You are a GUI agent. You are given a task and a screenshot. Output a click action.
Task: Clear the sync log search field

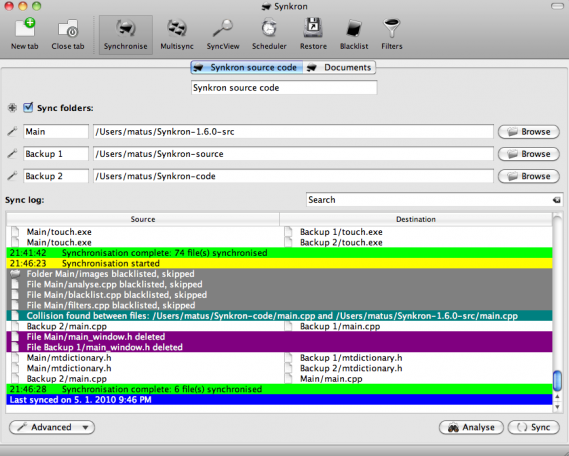click(x=556, y=200)
